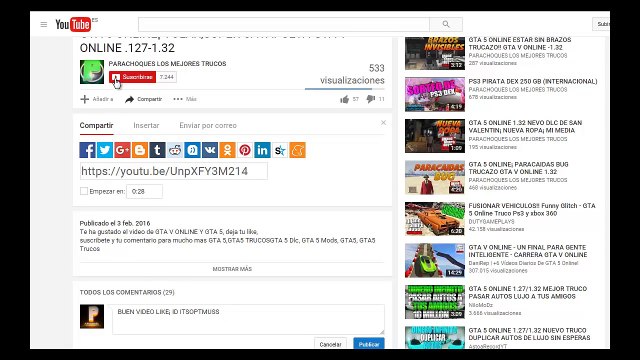Open FUSIONAR VEHICULOS video thumbnail
Viewport: 640px width, 360px height.
pyautogui.click(x=435, y=219)
